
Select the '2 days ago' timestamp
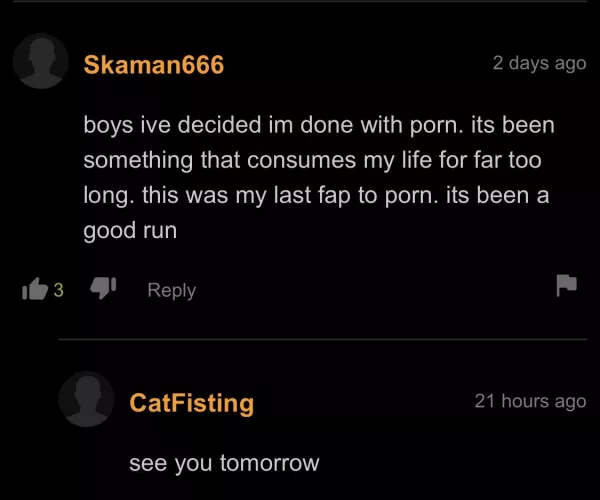(x=540, y=63)
